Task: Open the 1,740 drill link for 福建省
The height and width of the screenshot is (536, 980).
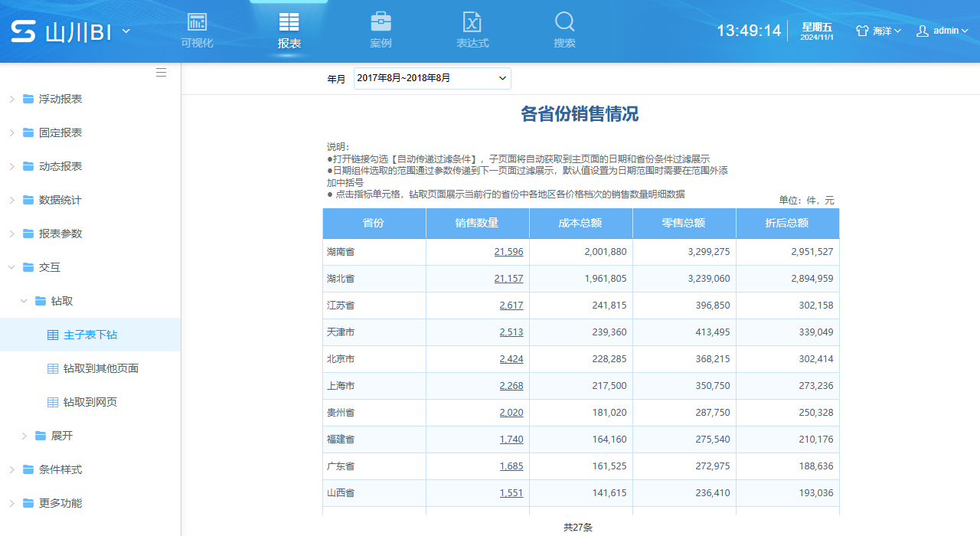Action: pyautogui.click(x=511, y=439)
